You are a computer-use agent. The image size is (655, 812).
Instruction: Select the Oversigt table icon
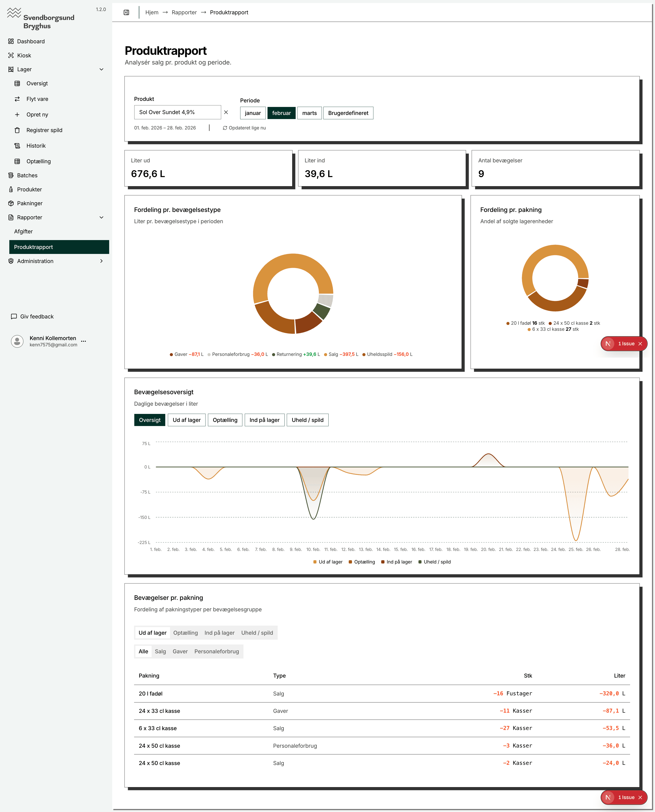[x=17, y=83]
